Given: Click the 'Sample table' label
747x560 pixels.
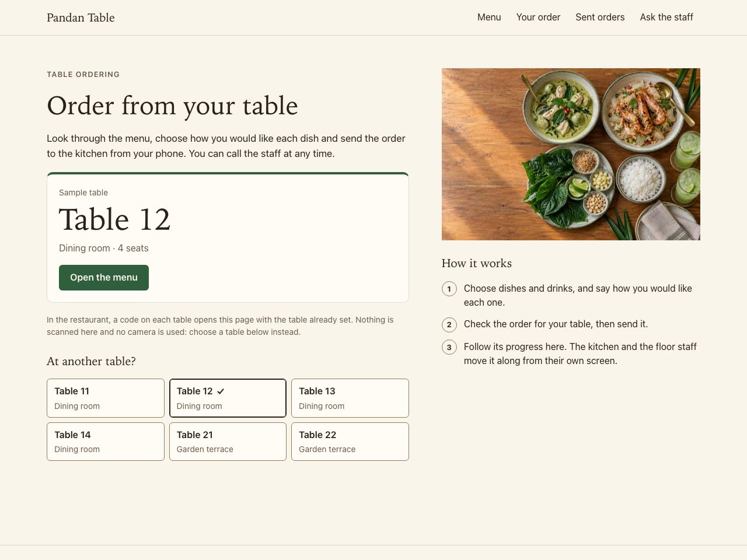Looking at the screenshot, I should tap(83, 192).
